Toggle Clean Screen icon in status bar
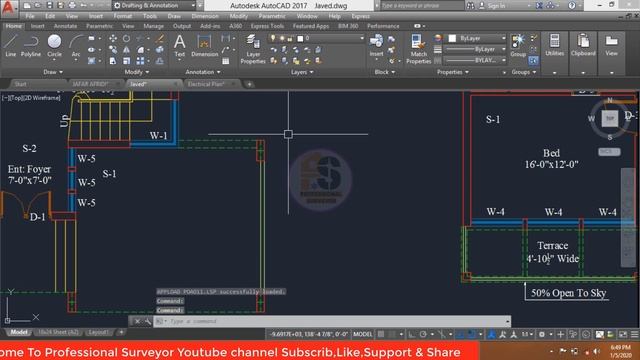Image resolution: width=640 pixels, height=360 pixels. point(622,334)
